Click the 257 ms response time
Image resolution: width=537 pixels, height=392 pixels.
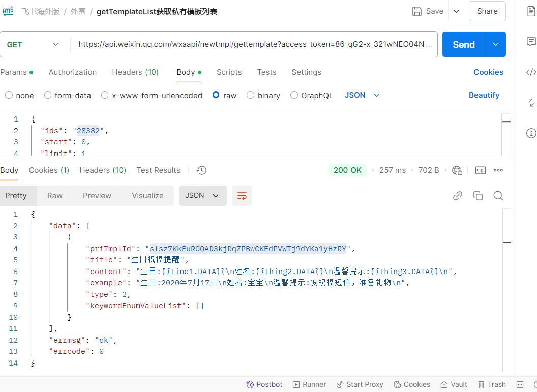click(393, 170)
